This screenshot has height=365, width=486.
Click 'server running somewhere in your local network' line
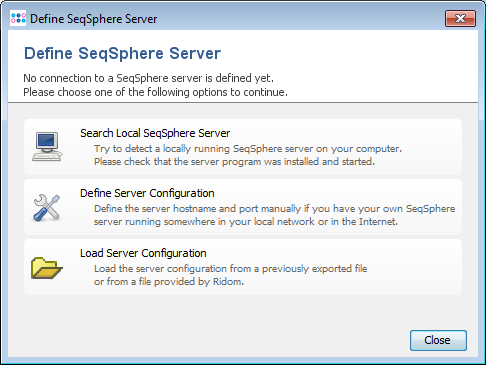[246, 222]
